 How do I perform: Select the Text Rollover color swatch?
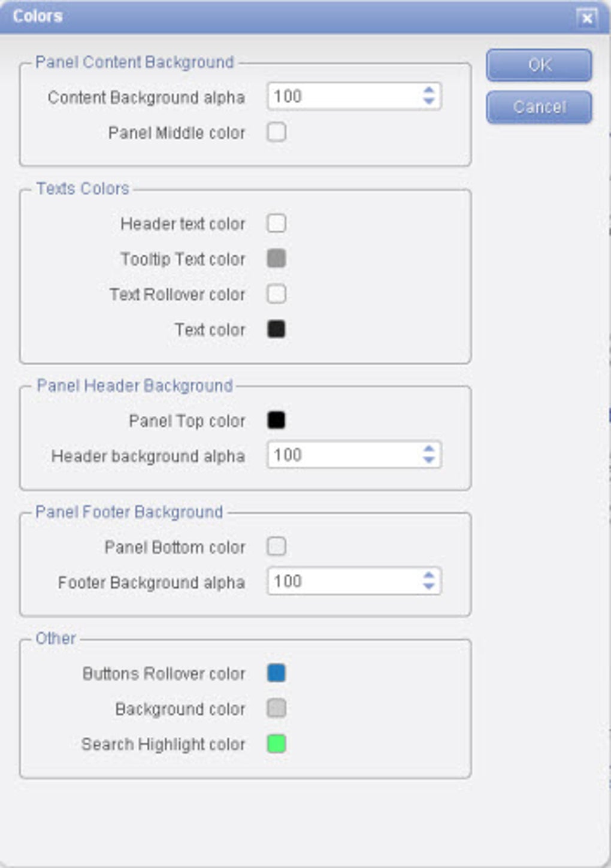[276, 294]
